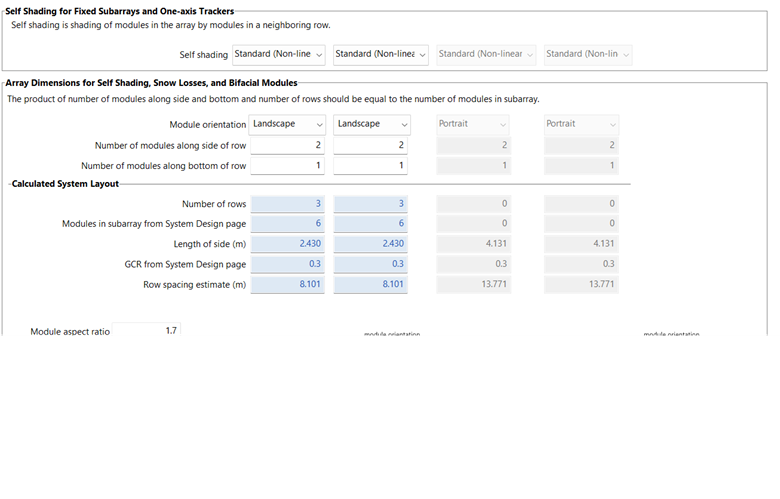The height and width of the screenshot is (499, 780).
Task: Select first subarray modules along side field
Action: tap(288, 145)
